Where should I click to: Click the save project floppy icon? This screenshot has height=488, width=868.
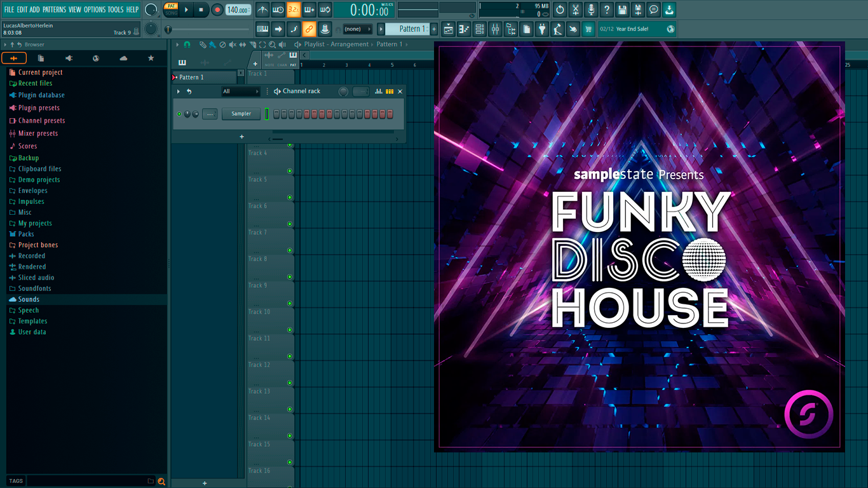click(x=622, y=10)
